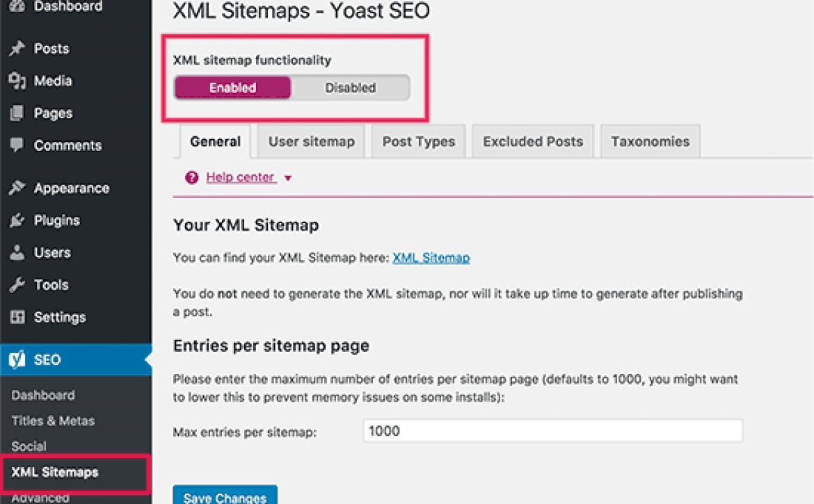Click the Yoast SEO logo icon

(17, 359)
